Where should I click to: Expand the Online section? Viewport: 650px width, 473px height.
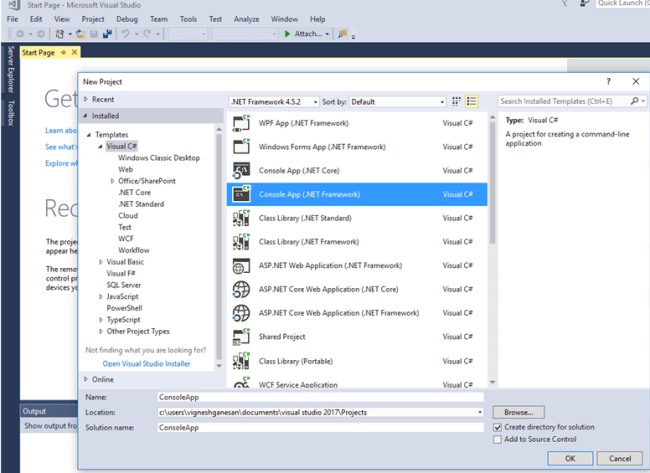(86, 379)
